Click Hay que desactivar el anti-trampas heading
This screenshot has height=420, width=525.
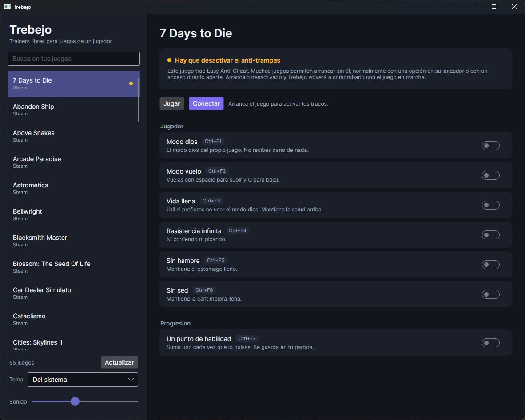[x=228, y=60]
